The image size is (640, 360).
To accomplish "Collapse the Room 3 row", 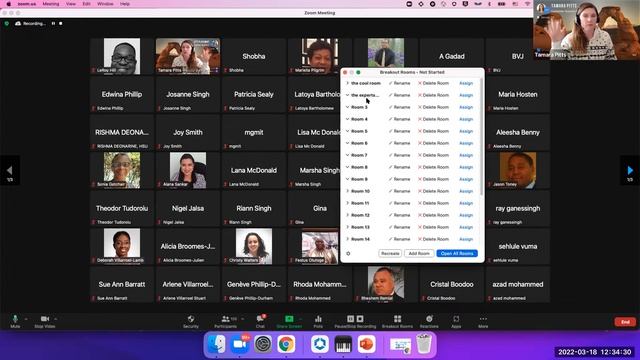I will (x=347, y=107).
